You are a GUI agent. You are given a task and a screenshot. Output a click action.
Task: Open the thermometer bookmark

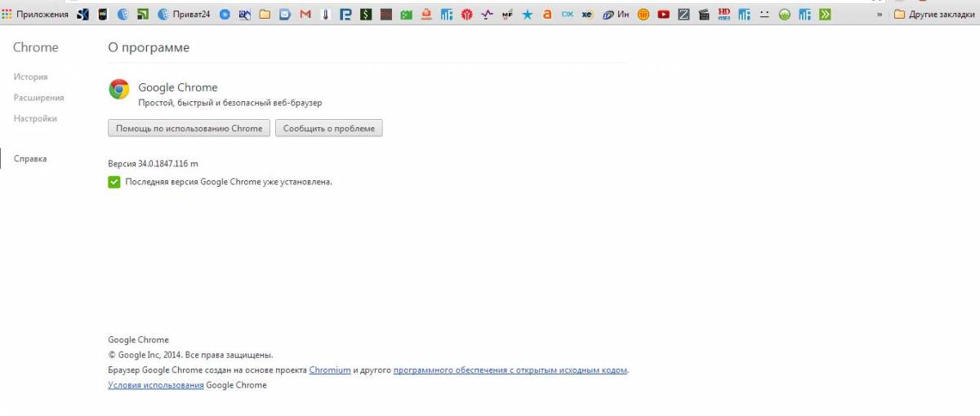tap(325, 14)
